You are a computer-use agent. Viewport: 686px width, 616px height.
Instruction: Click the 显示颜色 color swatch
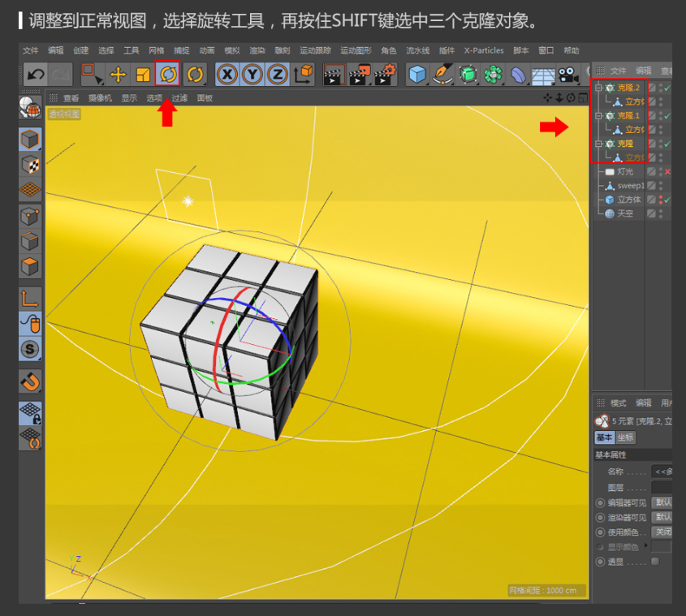pyautogui.click(x=661, y=546)
